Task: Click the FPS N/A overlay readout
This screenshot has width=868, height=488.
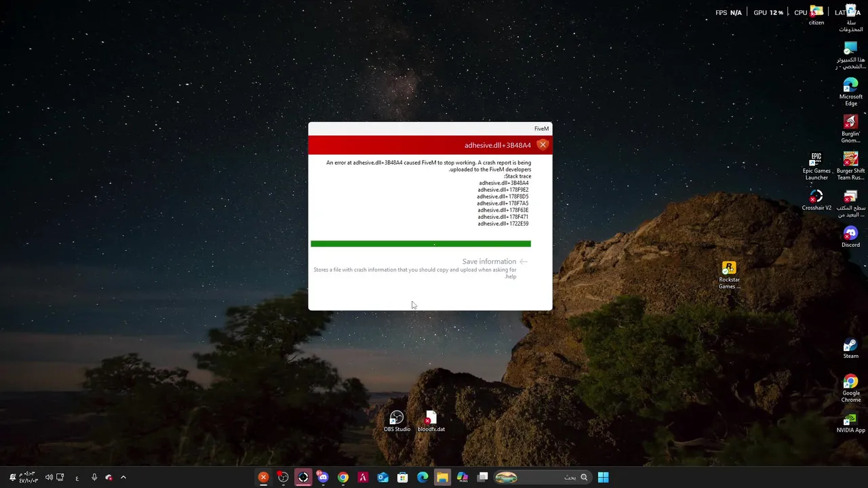Action: click(728, 12)
